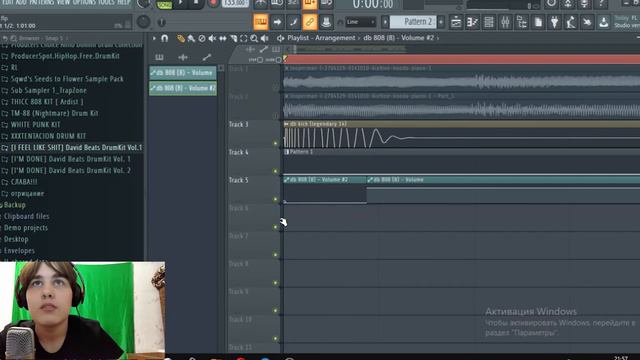Open the Playlist view from main toolbar
The image size is (640, 360).
(x=456, y=22)
